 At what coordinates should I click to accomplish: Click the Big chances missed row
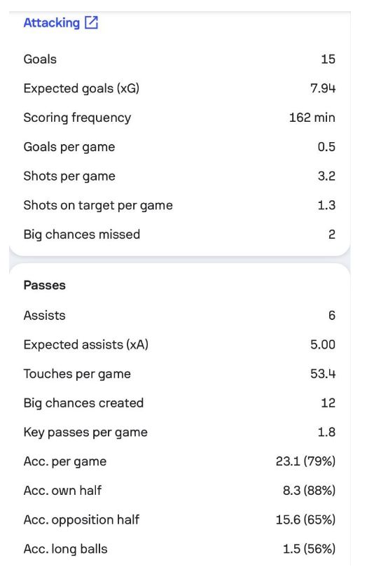click(179, 234)
